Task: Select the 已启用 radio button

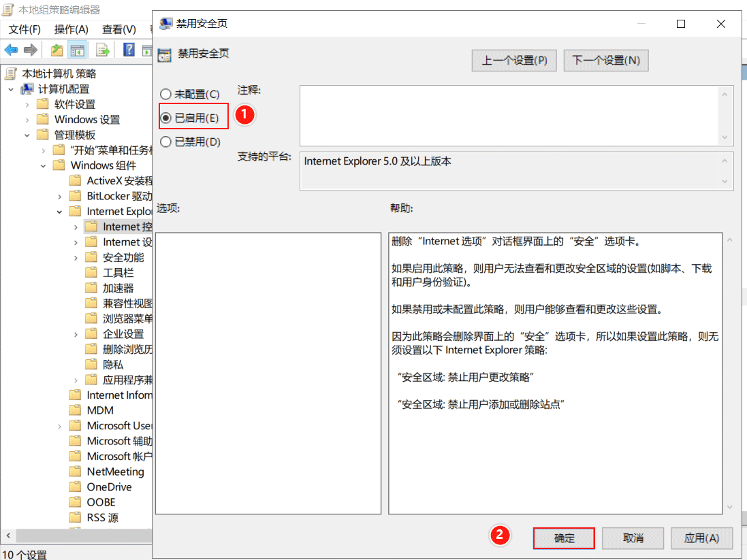Action: coord(165,118)
